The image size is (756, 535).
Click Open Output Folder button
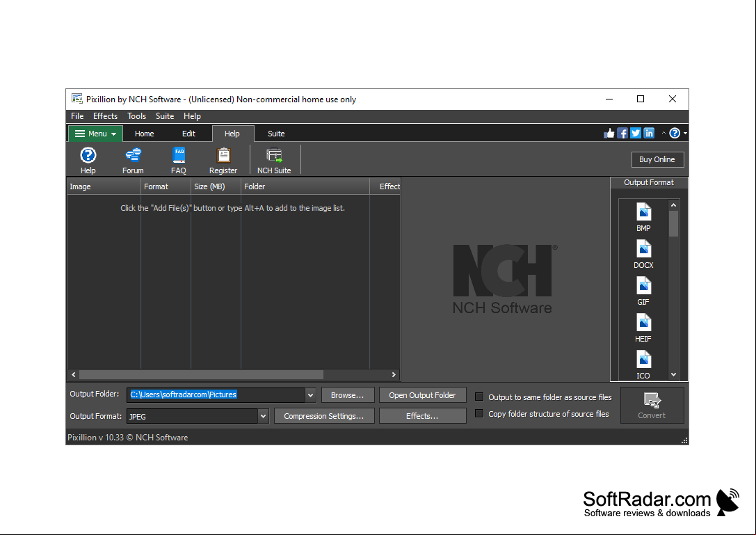(x=422, y=395)
